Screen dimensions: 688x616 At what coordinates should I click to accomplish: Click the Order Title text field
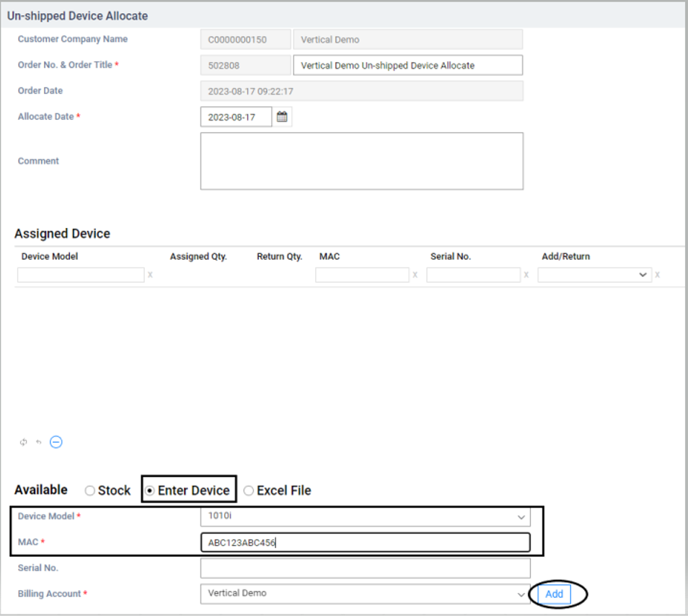[407, 66]
